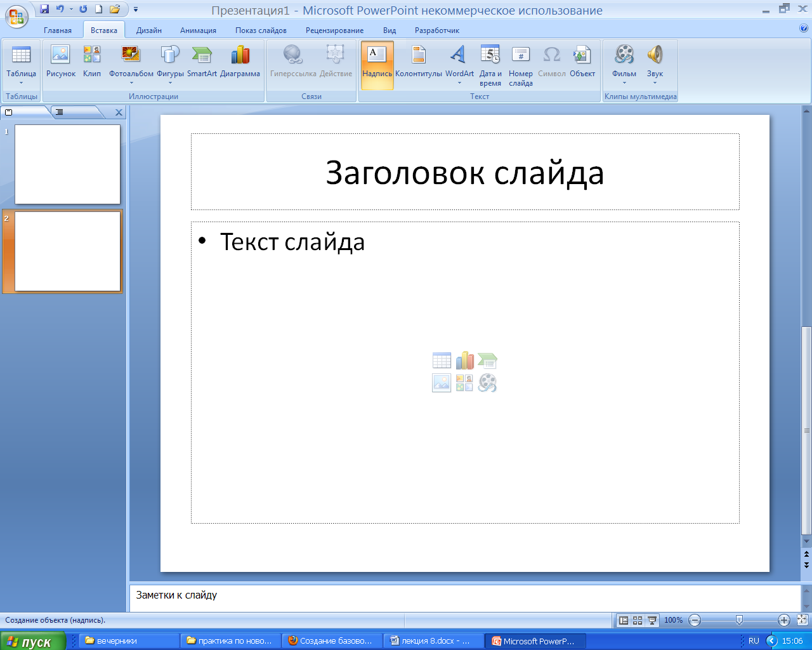Insert clip art with Клип icon
The image size is (812, 650).
[x=92, y=62]
